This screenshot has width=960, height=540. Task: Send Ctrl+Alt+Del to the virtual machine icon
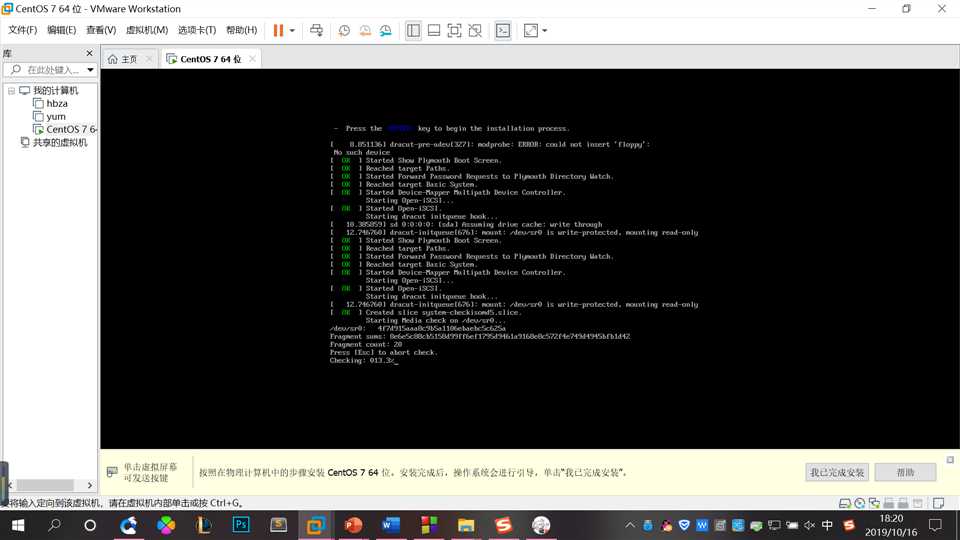pyautogui.click(x=317, y=31)
